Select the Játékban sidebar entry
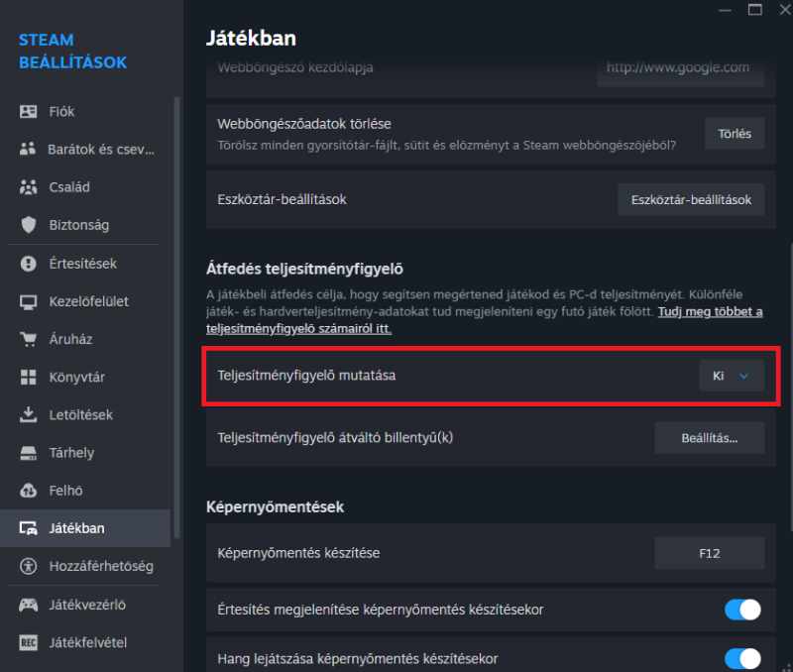This screenshot has width=793, height=672. pyautogui.click(x=85, y=528)
